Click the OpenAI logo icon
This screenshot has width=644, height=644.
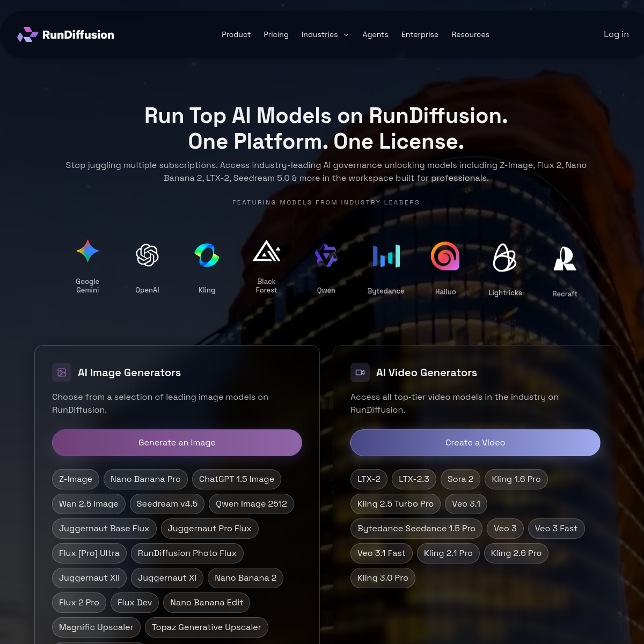(x=147, y=255)
